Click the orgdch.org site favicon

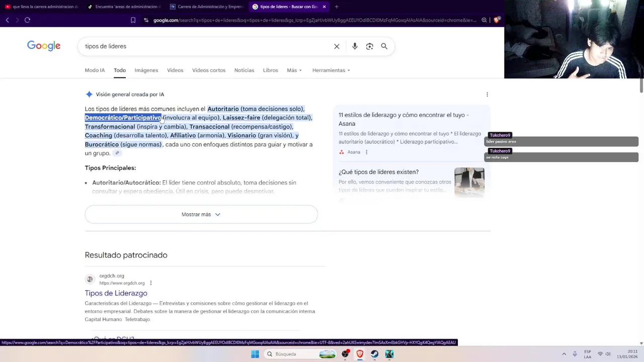90,279
